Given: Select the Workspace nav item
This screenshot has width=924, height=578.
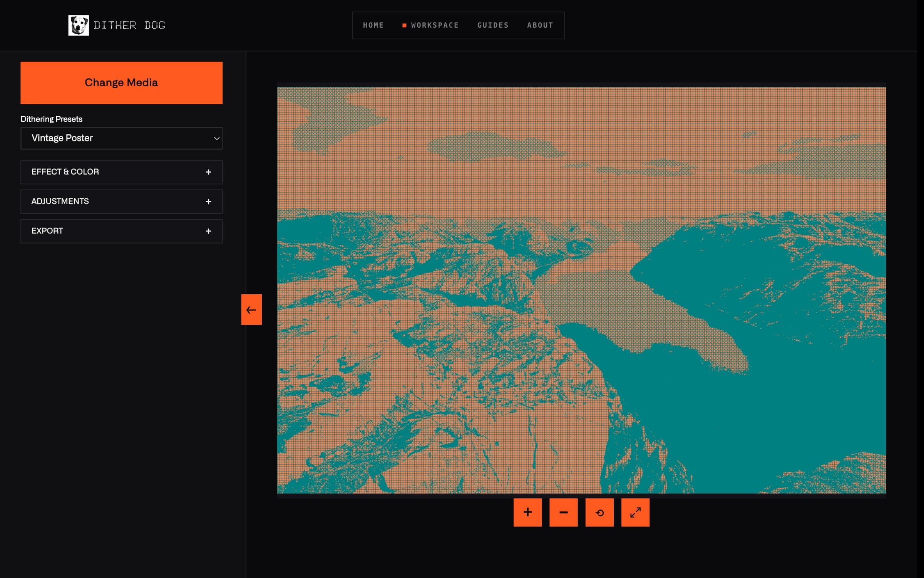Looking at the screenshot, I should pyautogui.click(x=430, y=25).
